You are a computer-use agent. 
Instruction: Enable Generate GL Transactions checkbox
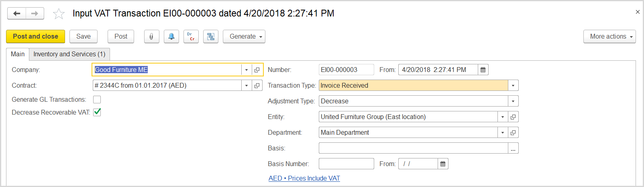tap(97, 99)
